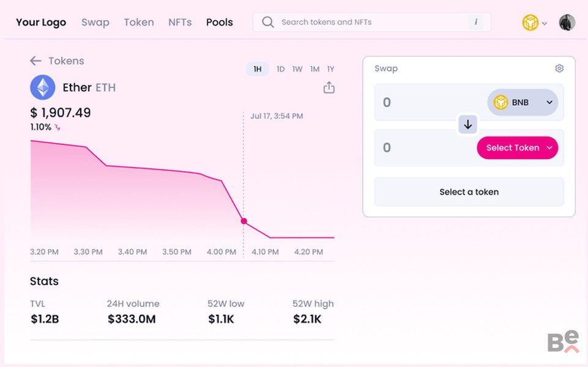Click the swap direction down-arrow button
This screenshot has height=367, width=588.
[x=468, y=125]
